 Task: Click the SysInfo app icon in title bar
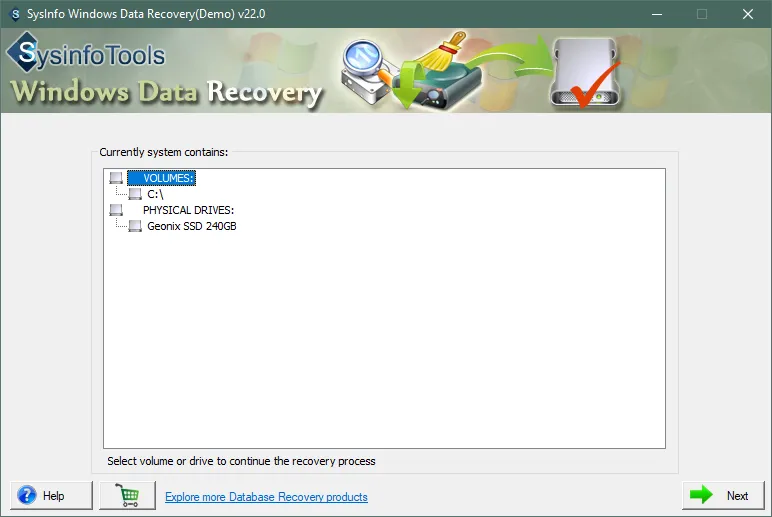(15, 14)
